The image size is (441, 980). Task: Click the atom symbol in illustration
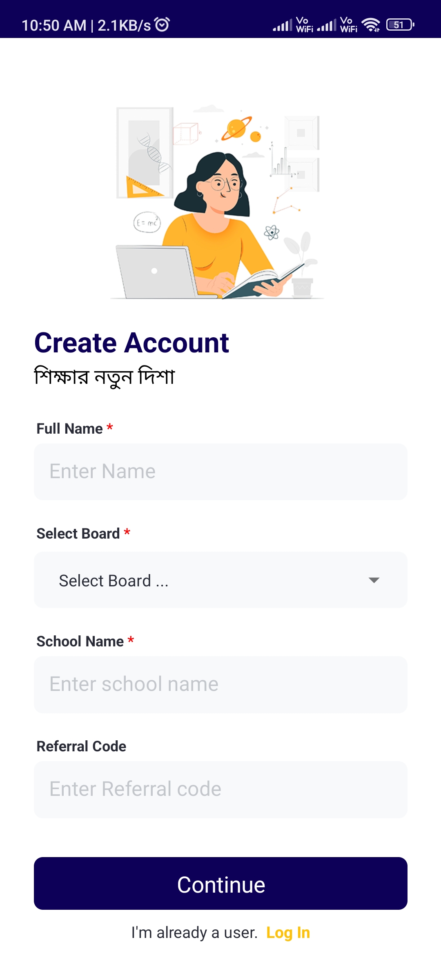(x=272, y=233)
